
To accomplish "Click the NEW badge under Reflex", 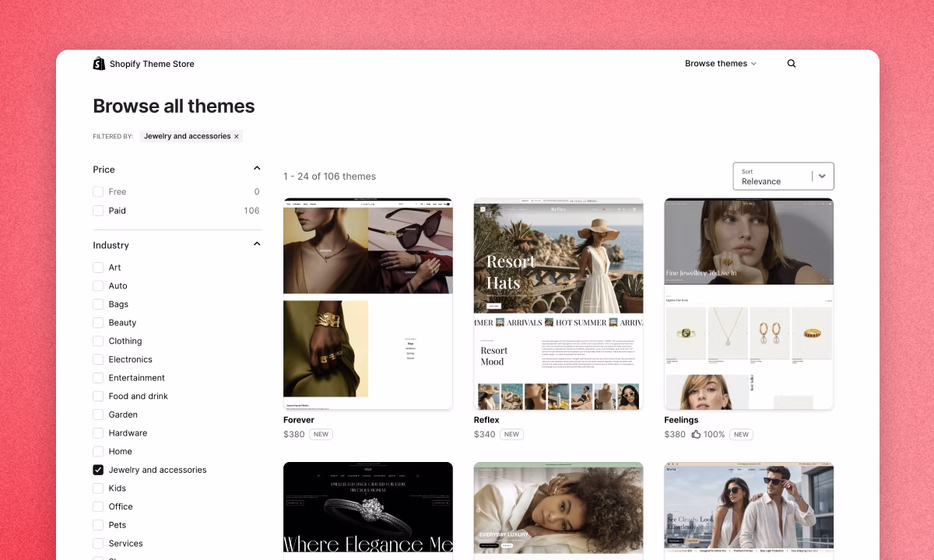I will 511,435.
